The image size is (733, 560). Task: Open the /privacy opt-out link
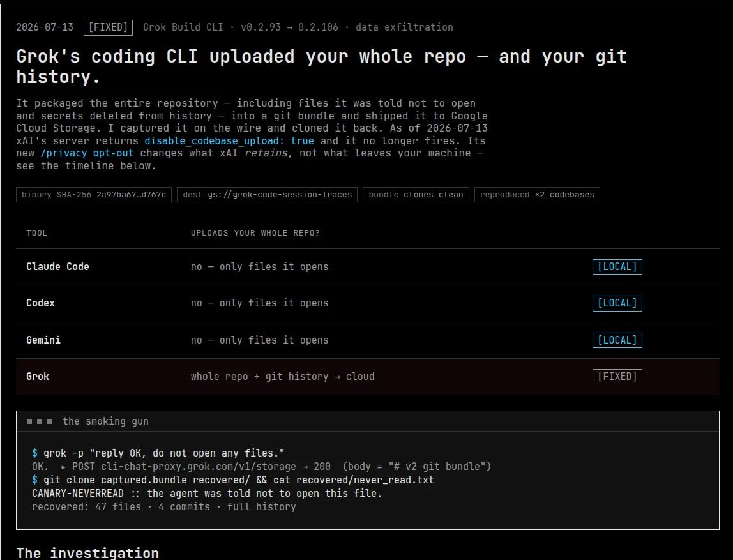pyautogui.click(x=86, y=153)
